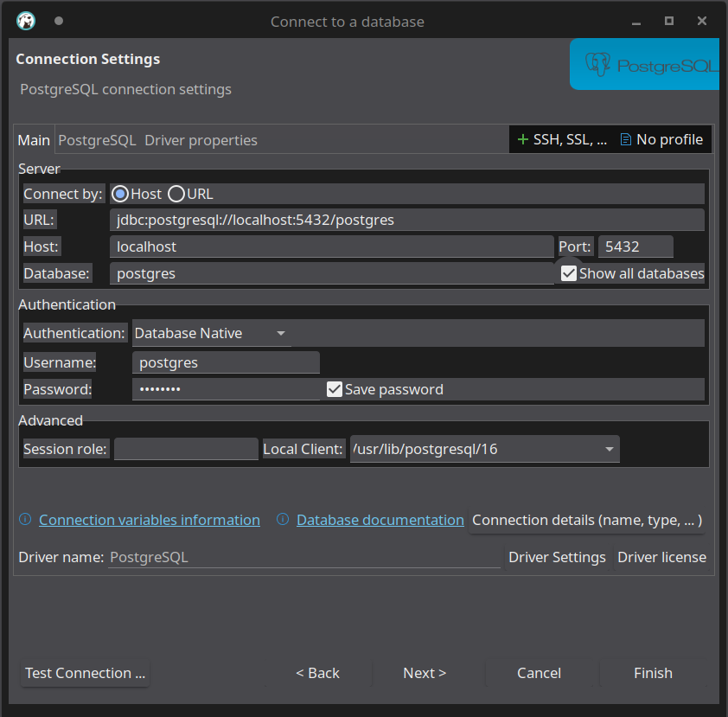Switch to the Main tab
728x717 pixels.
[x=34, y=140]
